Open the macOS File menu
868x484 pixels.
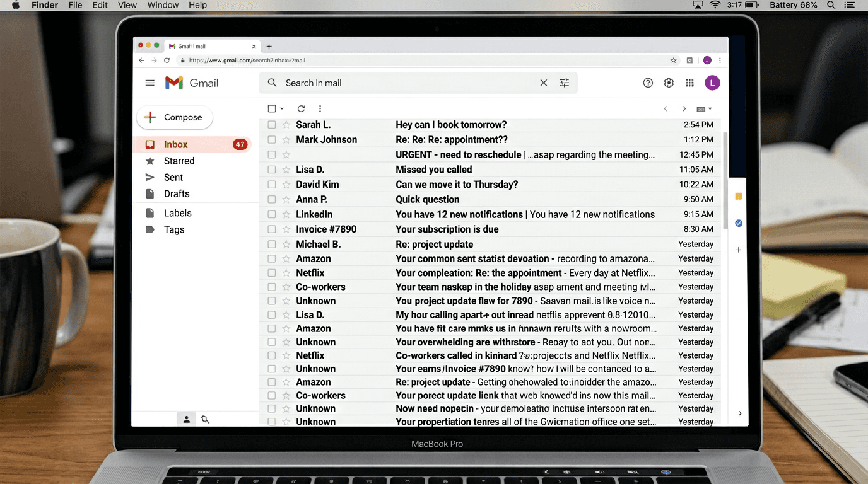coord(75,5)
